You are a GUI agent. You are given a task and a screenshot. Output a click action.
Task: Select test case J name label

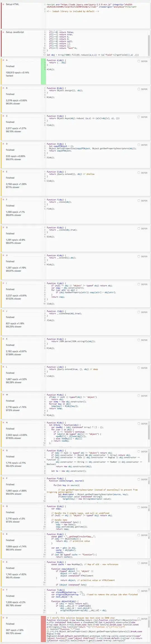click(7, 311)
